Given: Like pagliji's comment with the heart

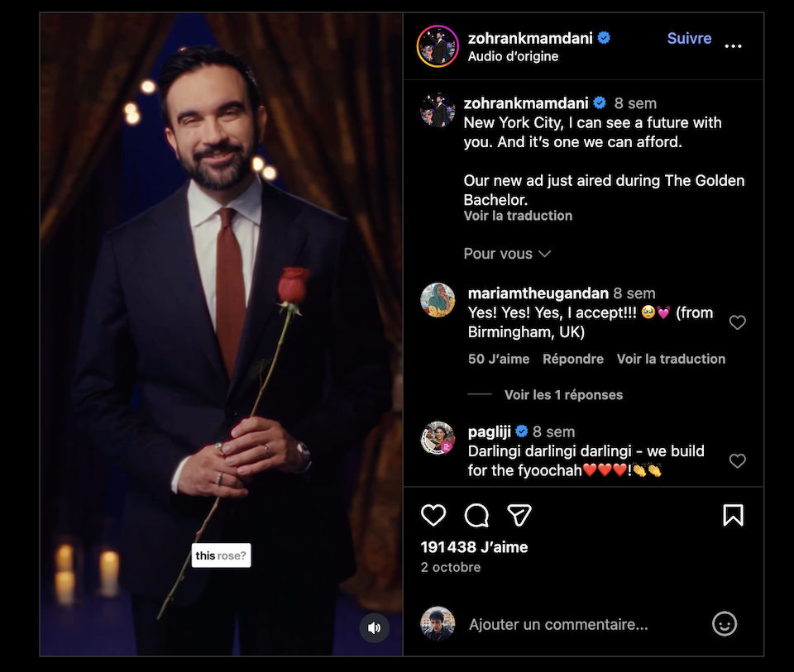Looking at the screenshot, I should click(737, 460).
